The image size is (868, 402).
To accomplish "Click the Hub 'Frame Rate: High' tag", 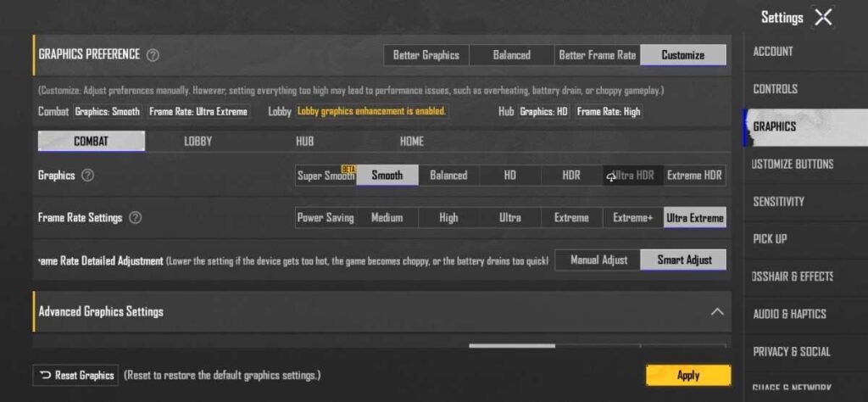I will point(609,111).
